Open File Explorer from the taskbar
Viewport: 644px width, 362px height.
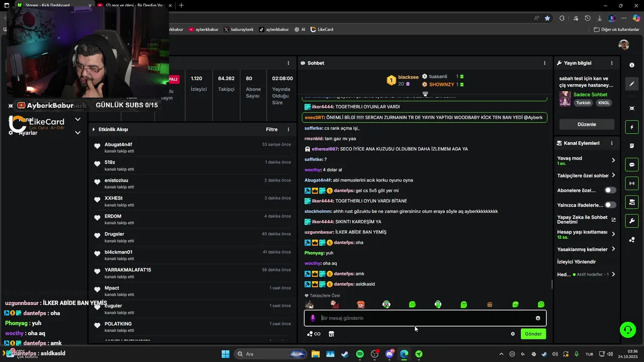pos(315,354)
